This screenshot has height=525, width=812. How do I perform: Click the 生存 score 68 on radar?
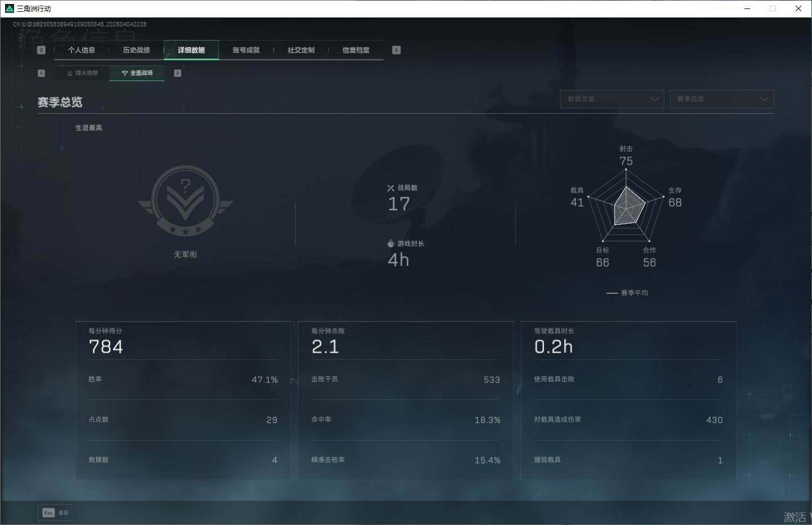click(x=675, y=203)
